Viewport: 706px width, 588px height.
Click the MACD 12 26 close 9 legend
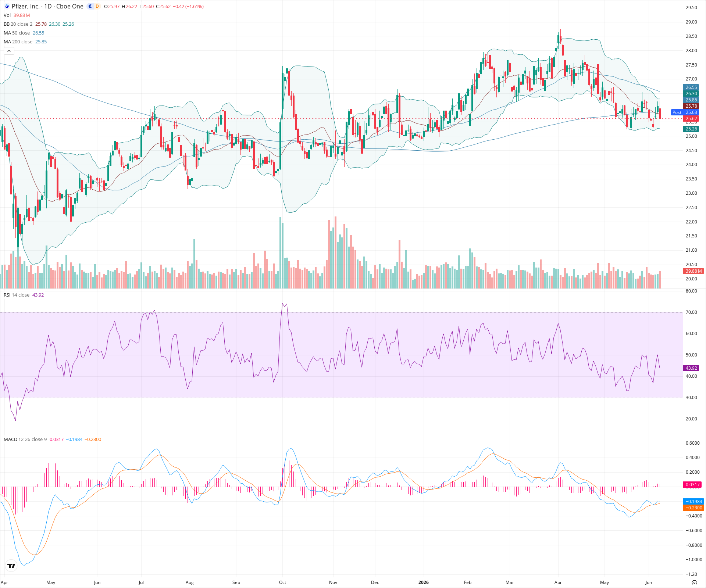pyautogui.click(x=25, y=439)
